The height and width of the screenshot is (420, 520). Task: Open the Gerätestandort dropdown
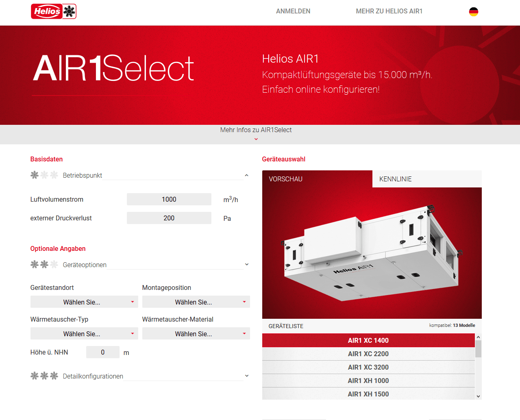coord(84,302)
